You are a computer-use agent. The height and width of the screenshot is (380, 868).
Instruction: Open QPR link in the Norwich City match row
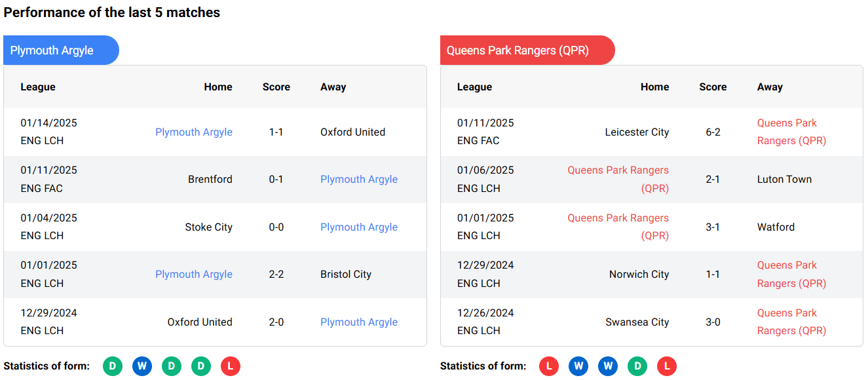point(791,274)
